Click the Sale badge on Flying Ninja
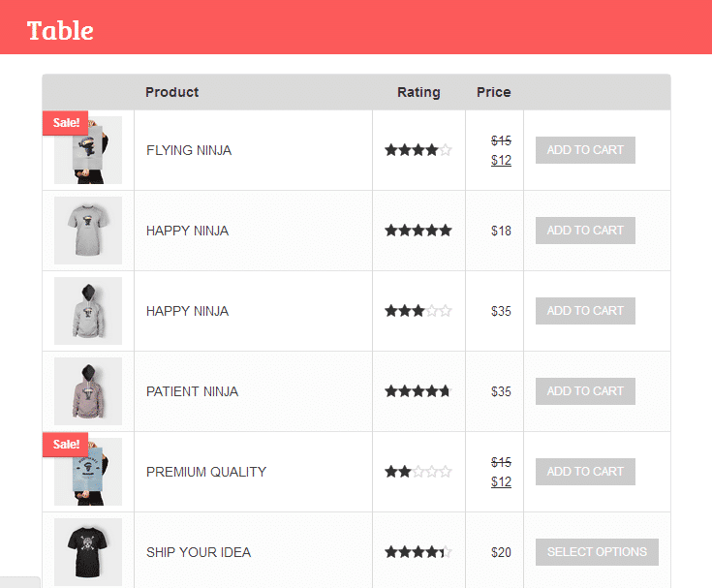 (66, 123)
